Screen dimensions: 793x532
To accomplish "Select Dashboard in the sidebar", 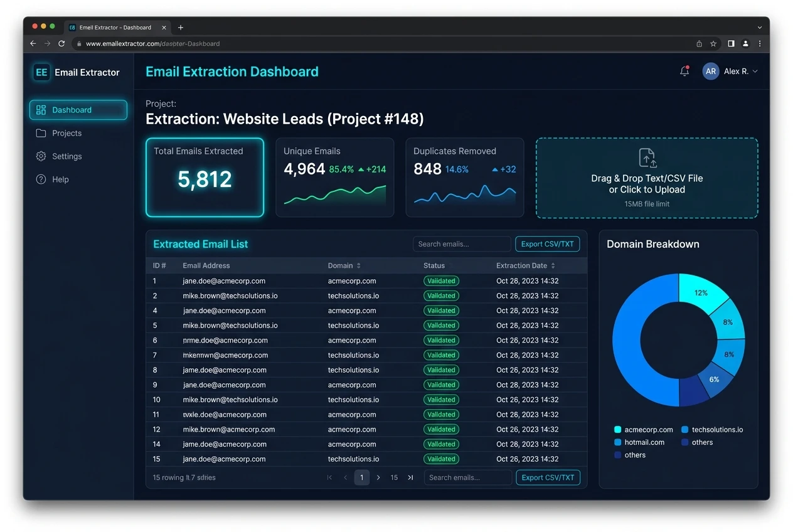I will pos(78,110).
